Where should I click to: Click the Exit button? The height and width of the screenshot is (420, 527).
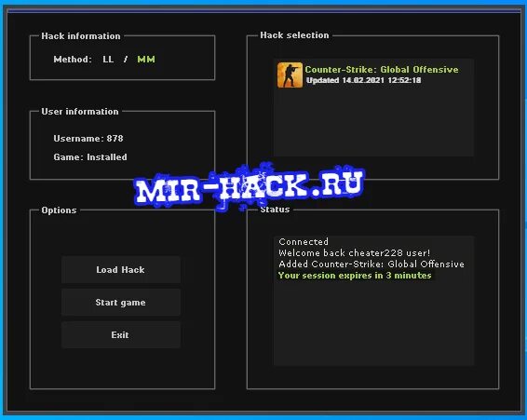(121, 335)
